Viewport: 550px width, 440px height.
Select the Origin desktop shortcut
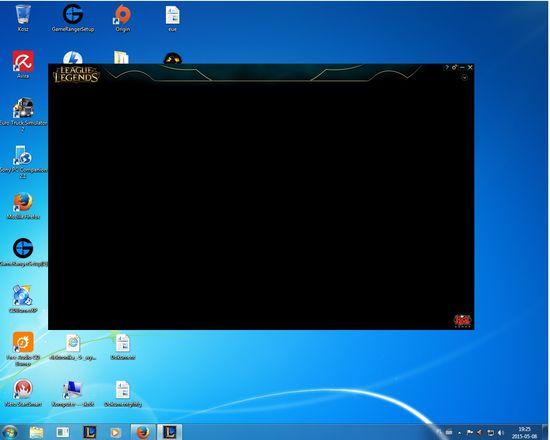tap(123, 18)
